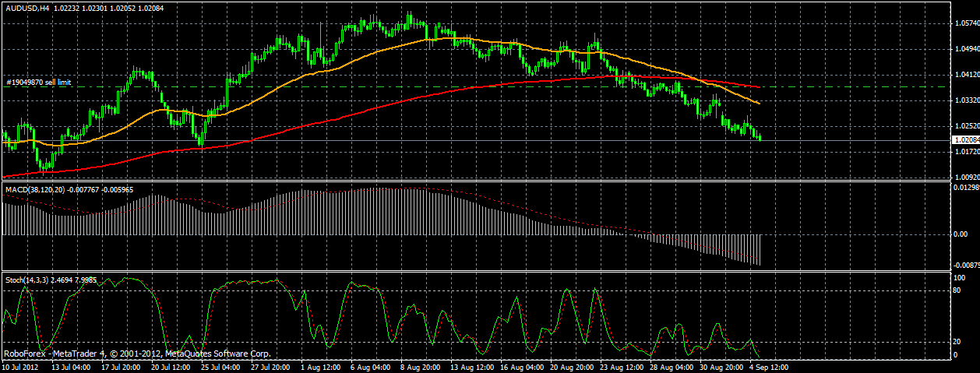
Task: Click the 1.04120 price scale label
Action: (966, 75)
